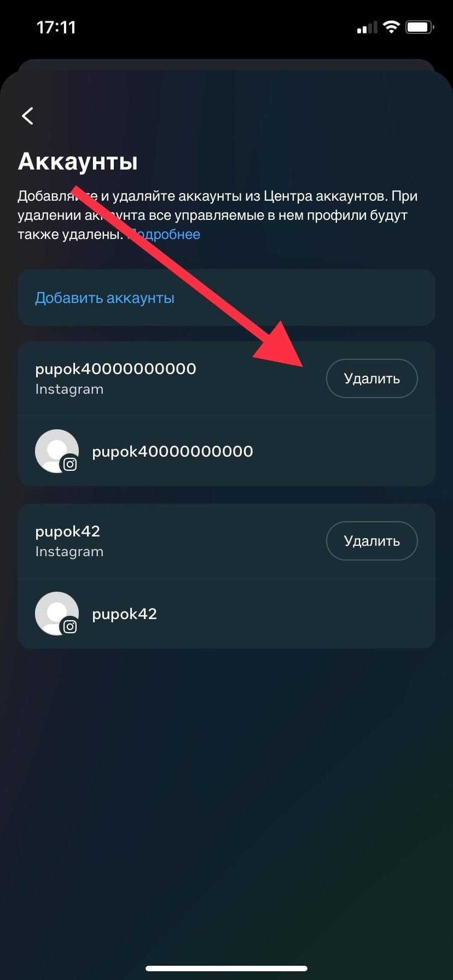Image resolution: width=453 pixels, height=980 pixels.
Task: Open the Подробнее link
Action: pos(164,235)
